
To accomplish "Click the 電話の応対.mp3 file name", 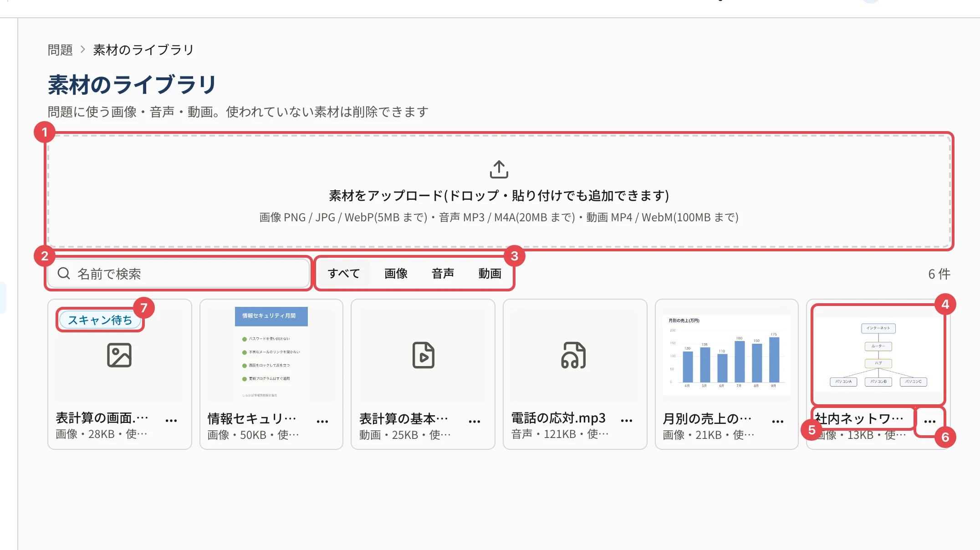I will pos(558,418).
